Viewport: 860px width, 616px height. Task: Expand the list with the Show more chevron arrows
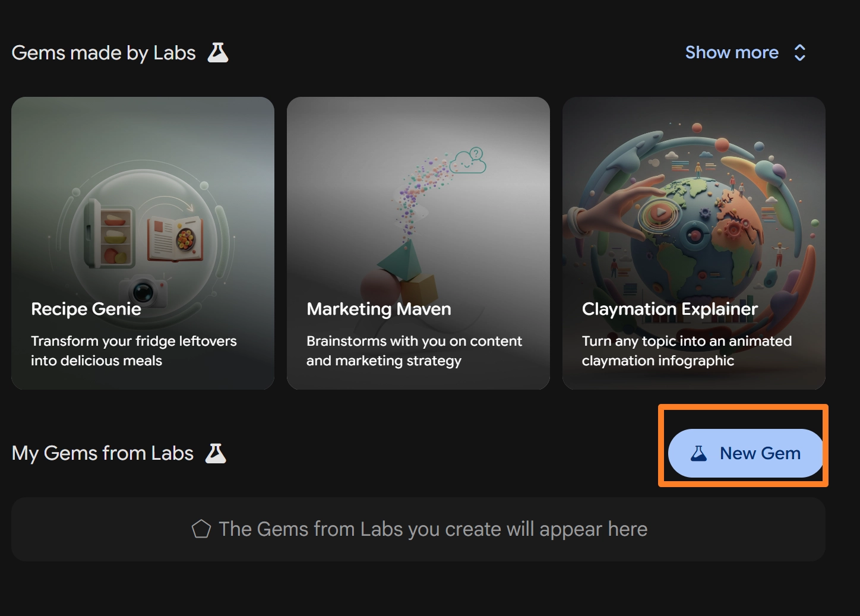(x=800, y=53)
